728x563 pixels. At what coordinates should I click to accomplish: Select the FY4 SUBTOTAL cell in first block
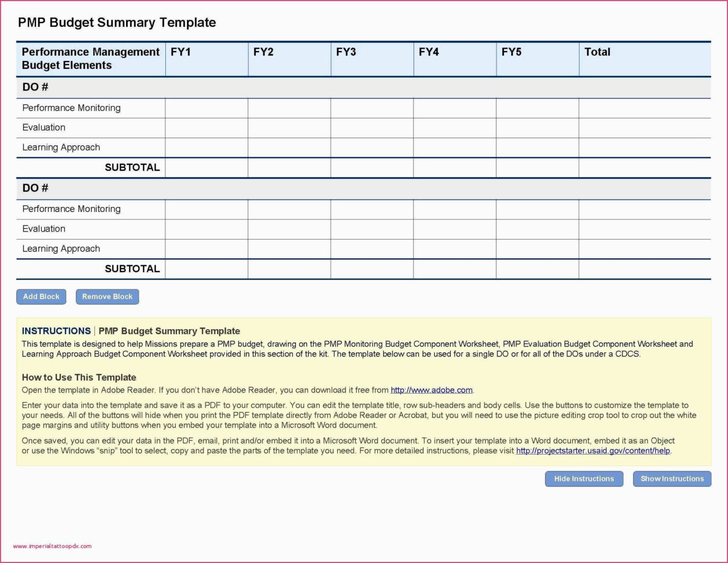(454, 167)
